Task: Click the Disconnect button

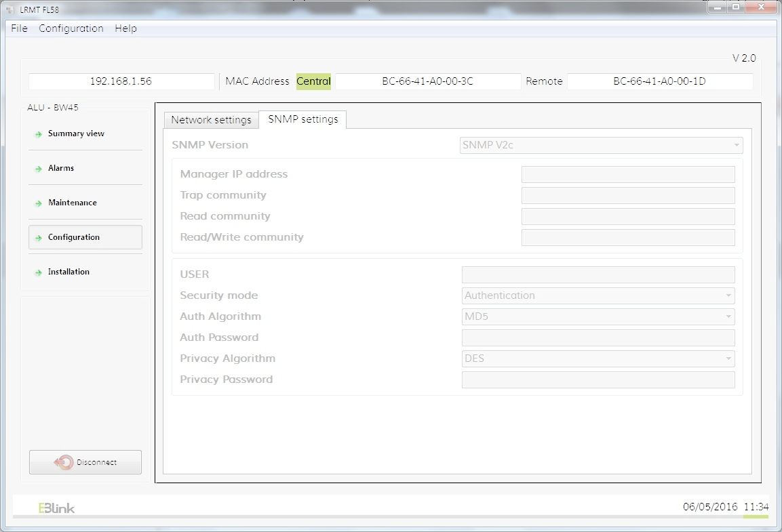Action: point(85,462)
